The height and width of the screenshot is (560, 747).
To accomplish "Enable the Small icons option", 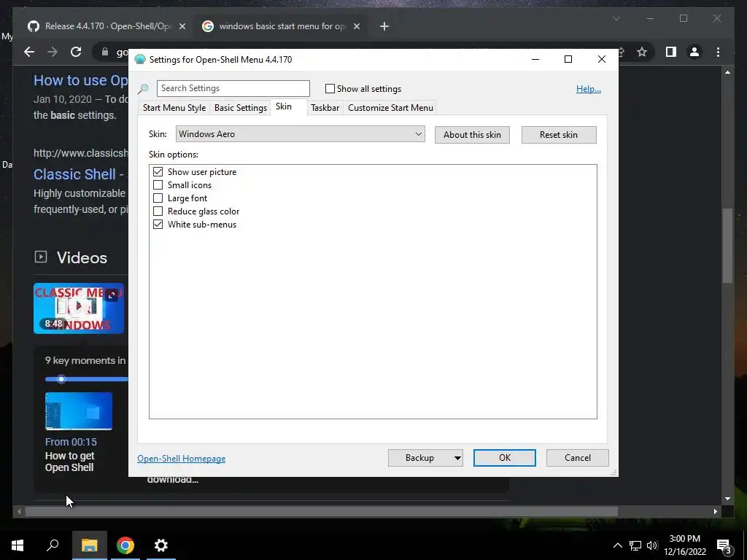I will 158,184.
